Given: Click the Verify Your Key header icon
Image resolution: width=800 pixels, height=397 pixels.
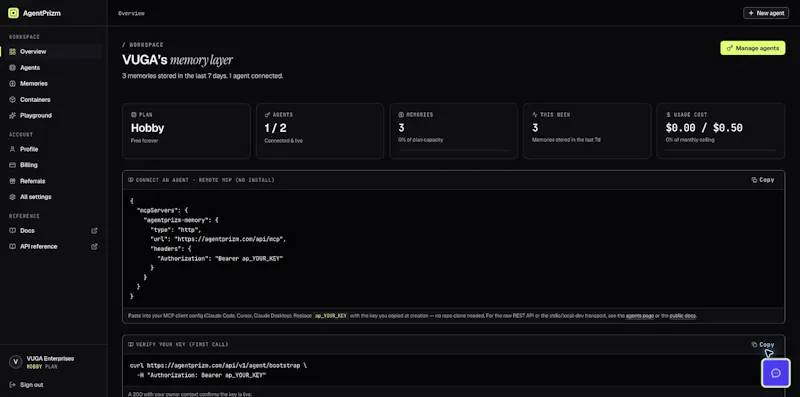Looking at the screenshot, I should coord(131,344).
